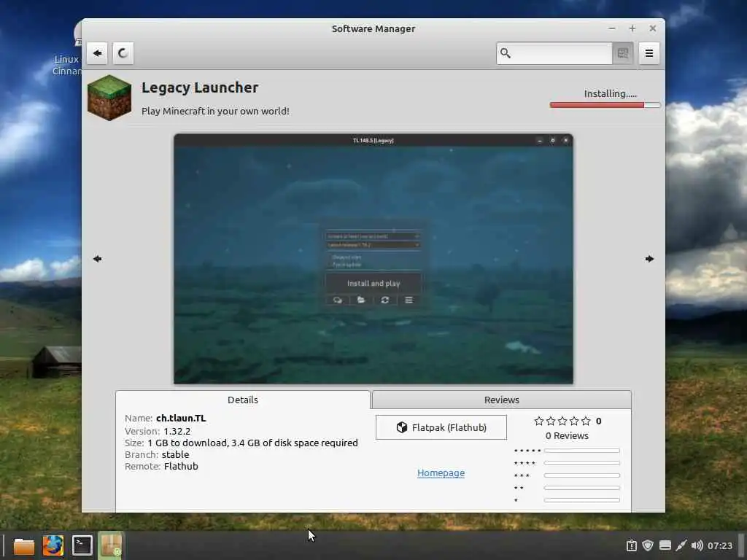Switch to the Reviews tab
The width and height of the screenshot is (747, 560).
point(502,400)
